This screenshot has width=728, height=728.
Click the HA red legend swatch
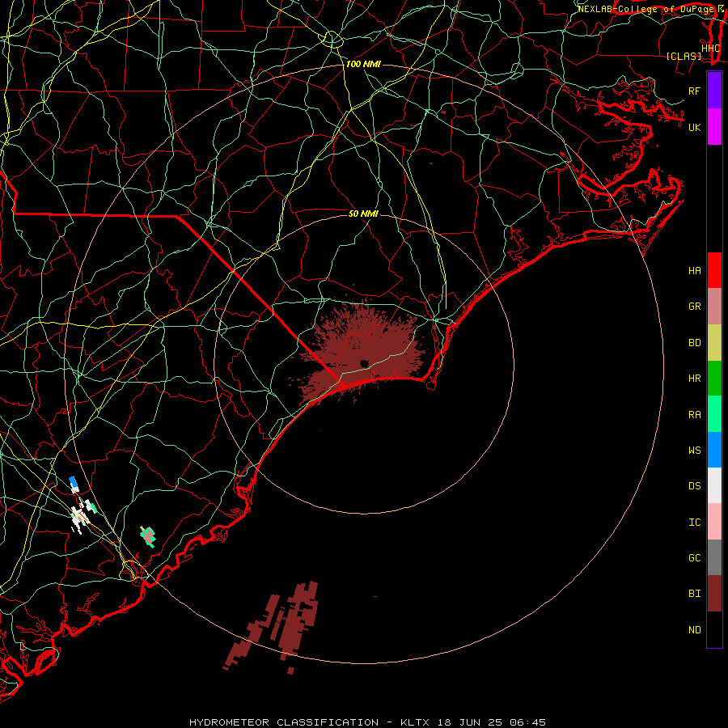714,270
